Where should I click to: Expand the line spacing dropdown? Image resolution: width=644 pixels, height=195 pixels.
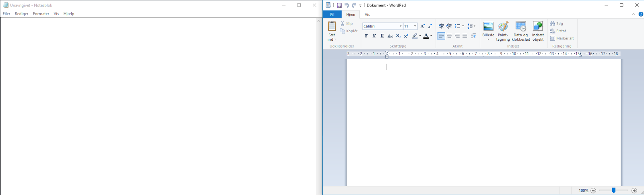[471, 26]
